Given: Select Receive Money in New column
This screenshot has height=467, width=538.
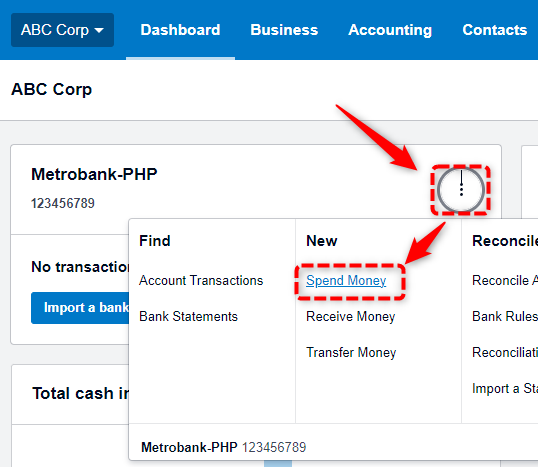Looking at the screenshot, I should click(350, 316).
